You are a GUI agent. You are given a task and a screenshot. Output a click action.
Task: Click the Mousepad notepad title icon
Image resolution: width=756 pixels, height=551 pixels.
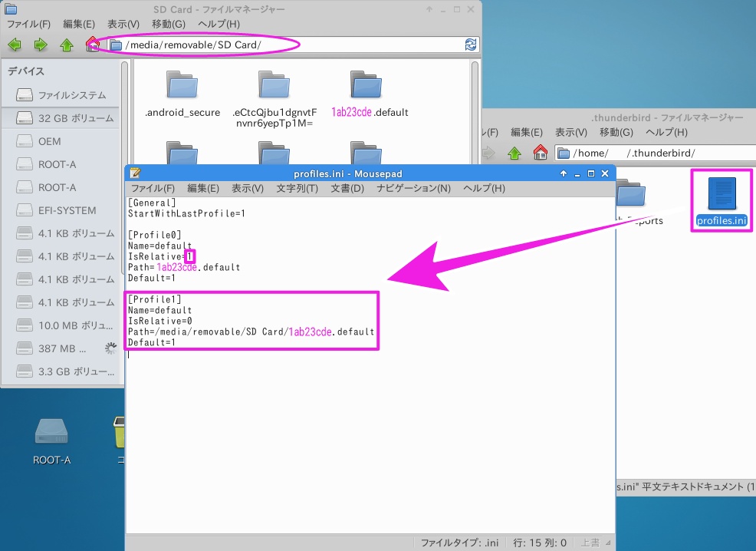[x=136, y=173]
